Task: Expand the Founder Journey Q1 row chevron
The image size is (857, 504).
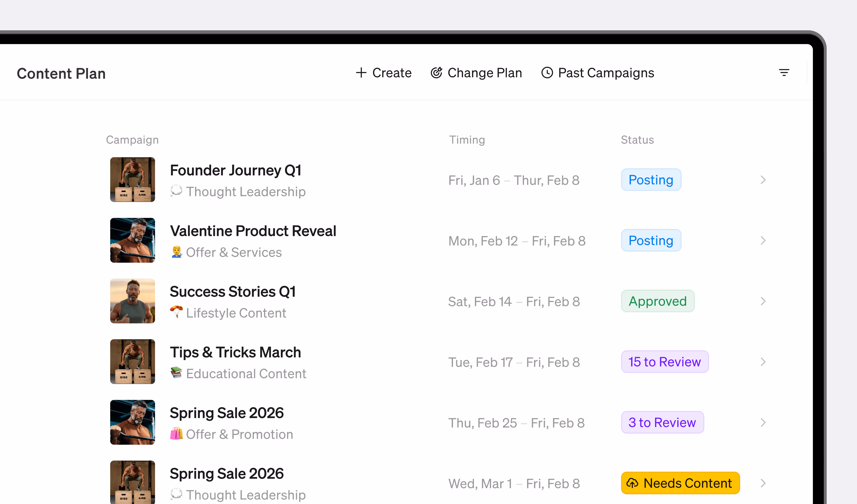Action: [x=763, y=180]
